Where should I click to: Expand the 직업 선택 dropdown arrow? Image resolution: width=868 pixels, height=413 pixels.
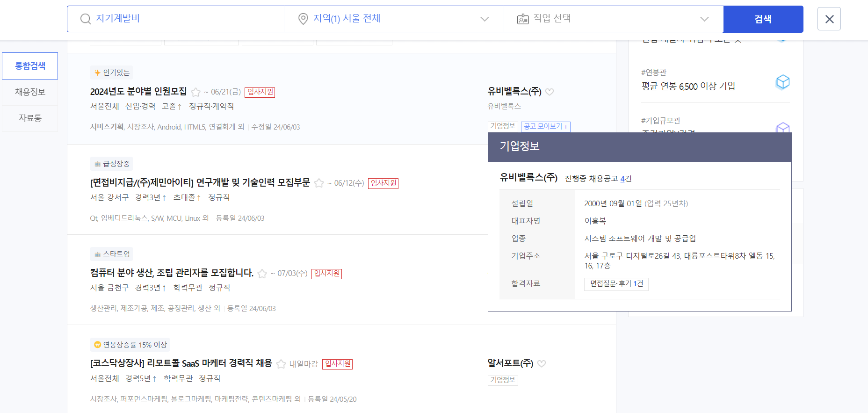[704, 19]
